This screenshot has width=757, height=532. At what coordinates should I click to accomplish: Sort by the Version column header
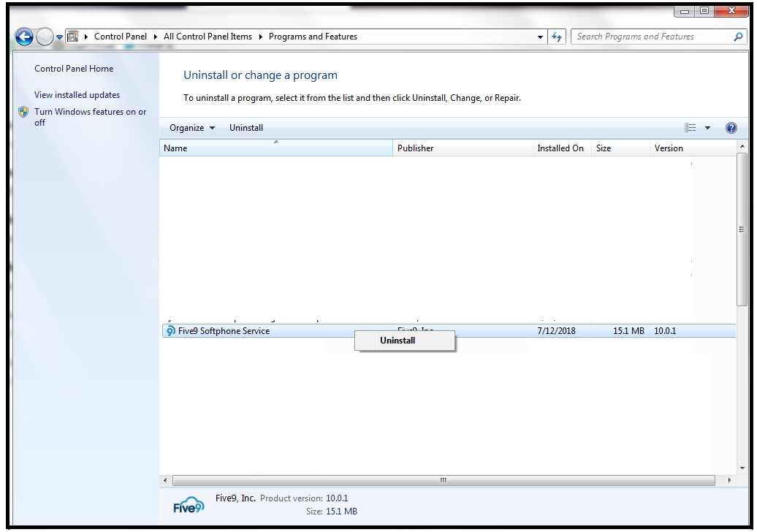(692, 148)
